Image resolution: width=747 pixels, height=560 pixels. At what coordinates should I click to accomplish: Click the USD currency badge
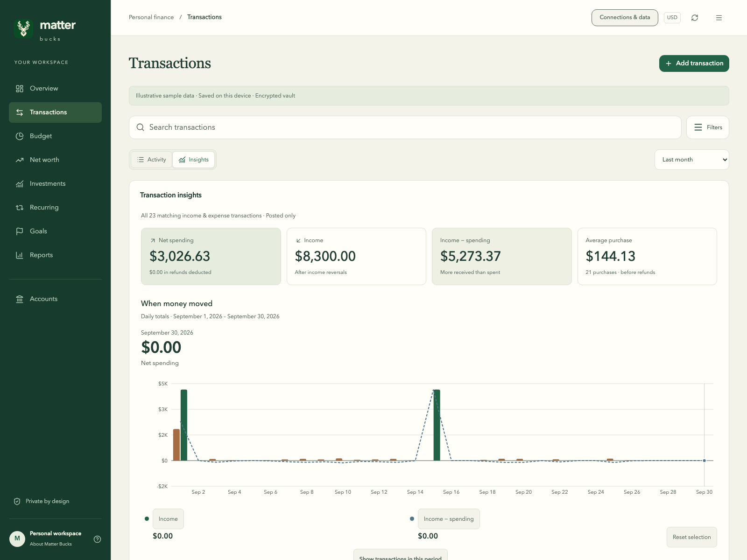point(672,18)
